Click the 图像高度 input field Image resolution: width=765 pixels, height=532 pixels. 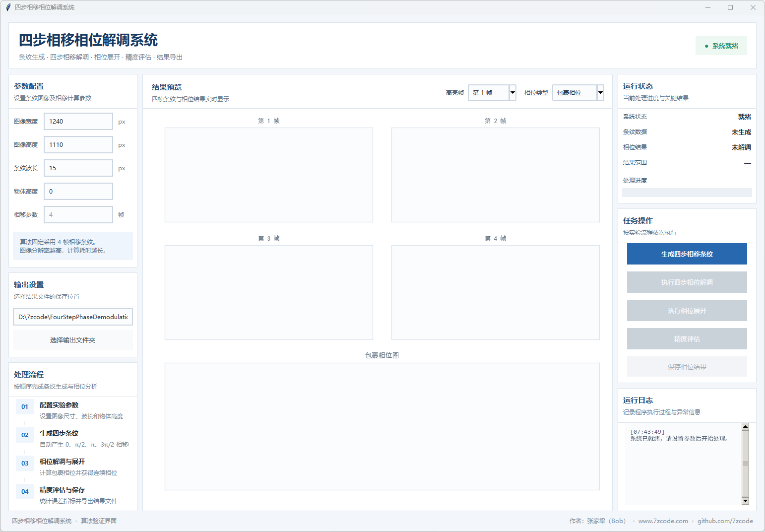pyautogui.click(x=78, y=145)
